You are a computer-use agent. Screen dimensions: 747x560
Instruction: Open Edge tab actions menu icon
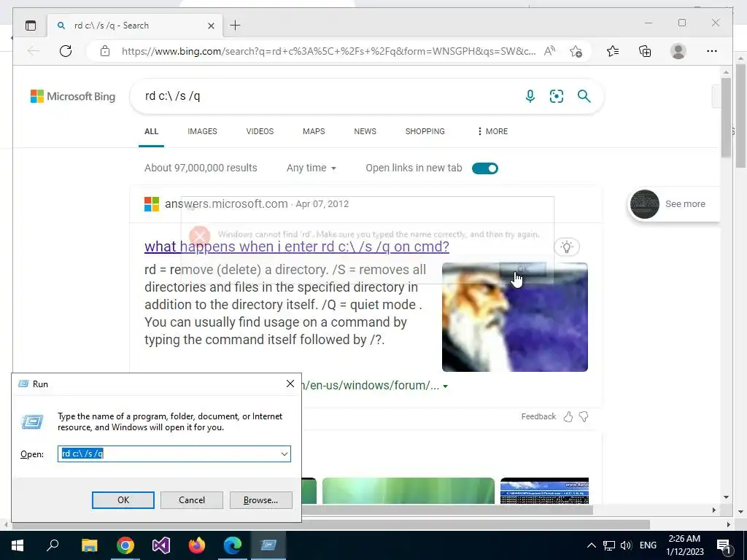(x=31, y=26)
